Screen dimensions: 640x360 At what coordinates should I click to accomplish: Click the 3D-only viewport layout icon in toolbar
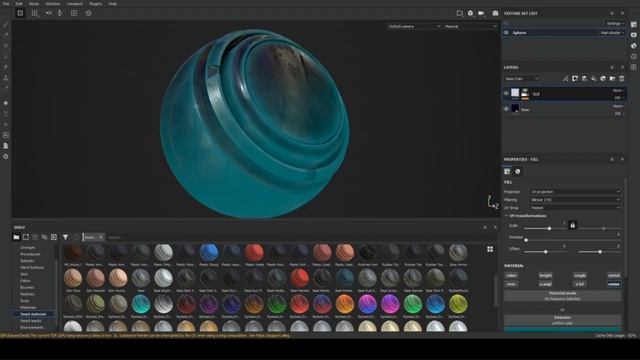(20, 13)
